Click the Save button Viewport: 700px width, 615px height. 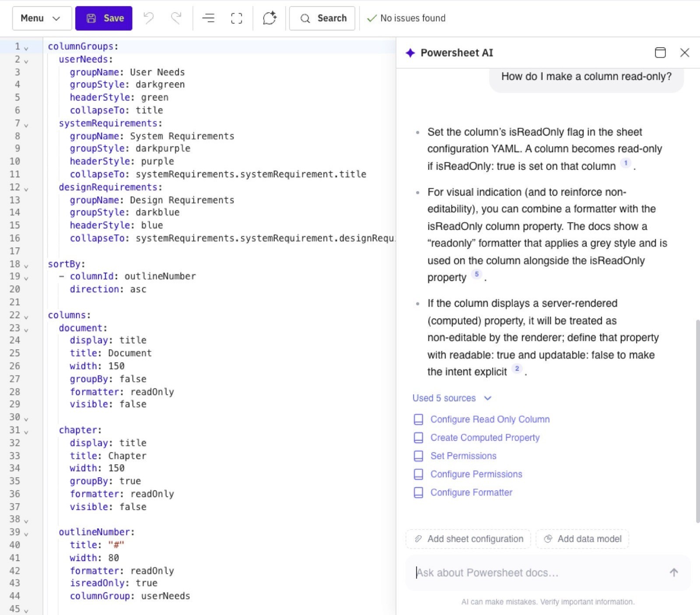click(x=104, y=18)
